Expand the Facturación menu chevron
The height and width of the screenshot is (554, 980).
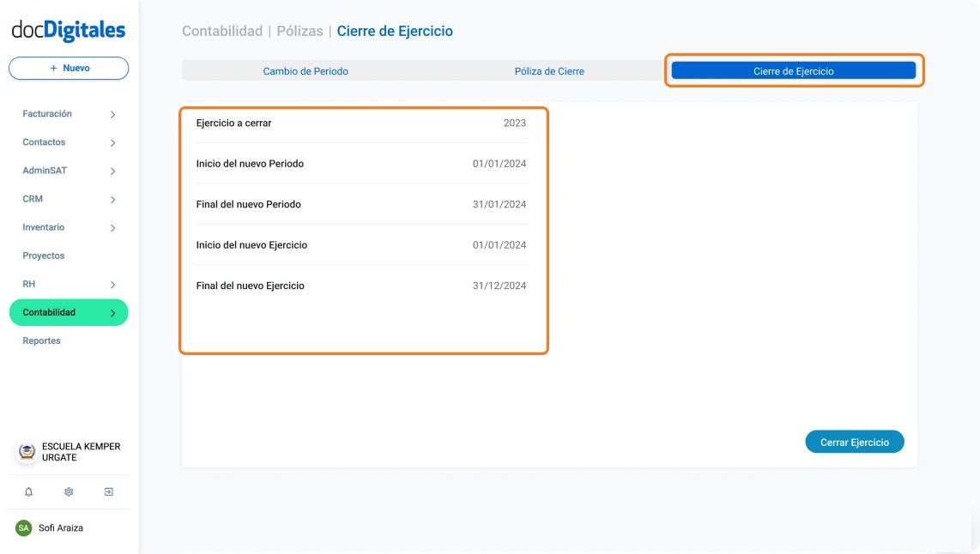tap(112, 114)
